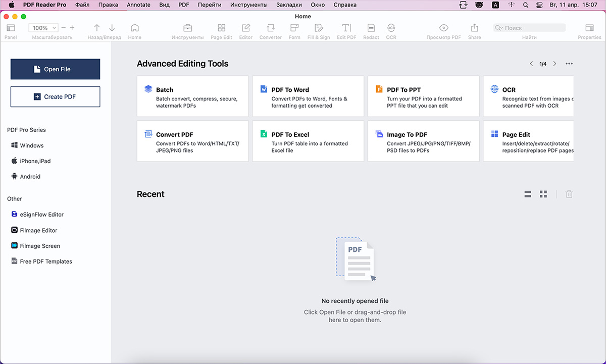Click the Create PDF button
Viewport: 606px width, 364px height.
(55, 97)
